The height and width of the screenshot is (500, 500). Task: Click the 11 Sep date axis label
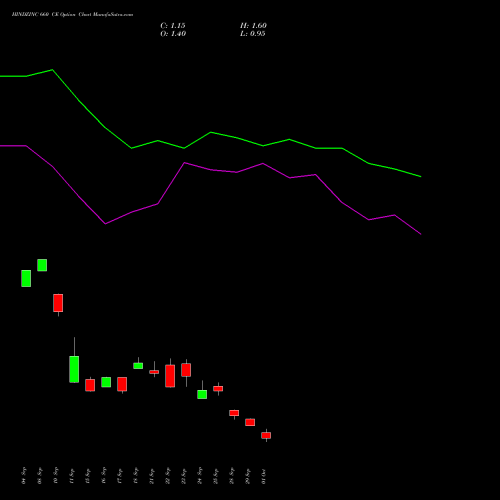[x=72, y=476]
